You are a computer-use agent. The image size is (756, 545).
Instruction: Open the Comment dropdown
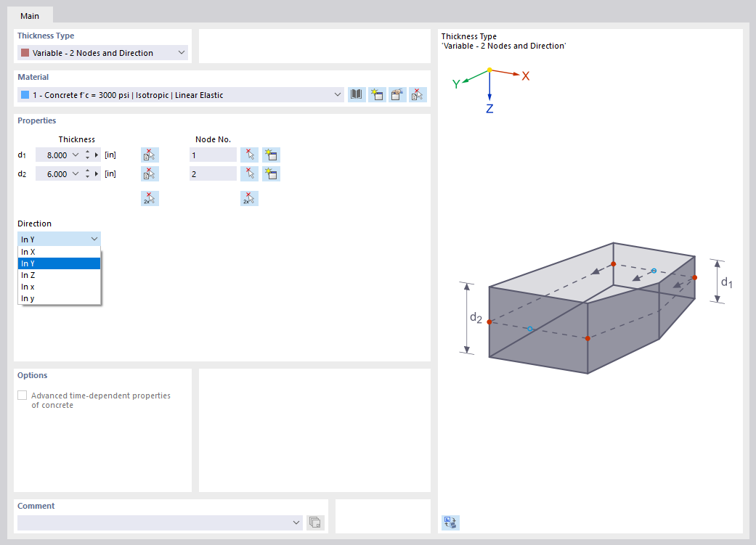(x=296, y=522)
